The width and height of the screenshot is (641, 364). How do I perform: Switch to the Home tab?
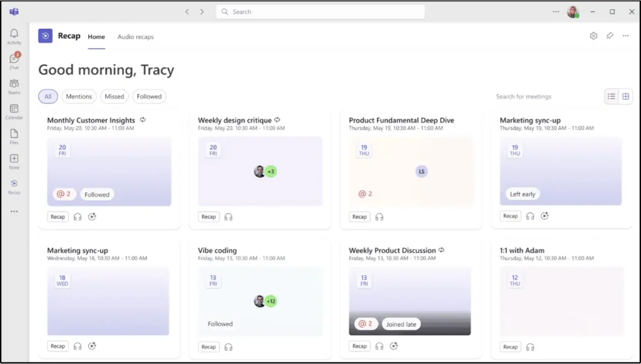pos(96,37)
